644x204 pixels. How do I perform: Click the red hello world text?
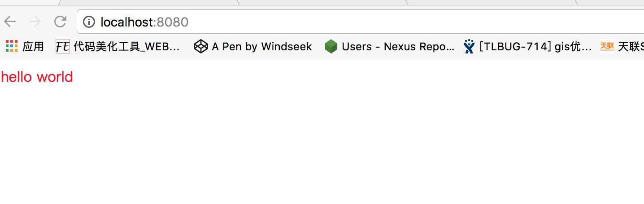pyautogui.click(x=37, y=77)
